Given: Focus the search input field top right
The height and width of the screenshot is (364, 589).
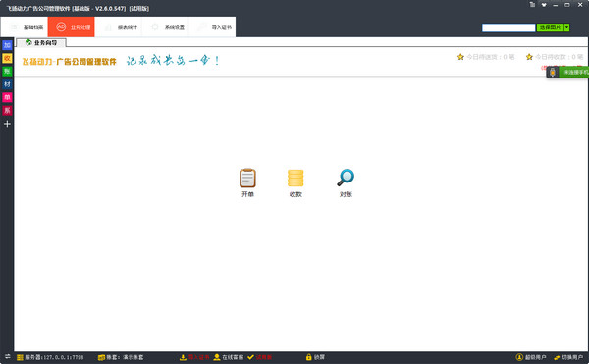Looking at the screenshot, I should 509,27.
